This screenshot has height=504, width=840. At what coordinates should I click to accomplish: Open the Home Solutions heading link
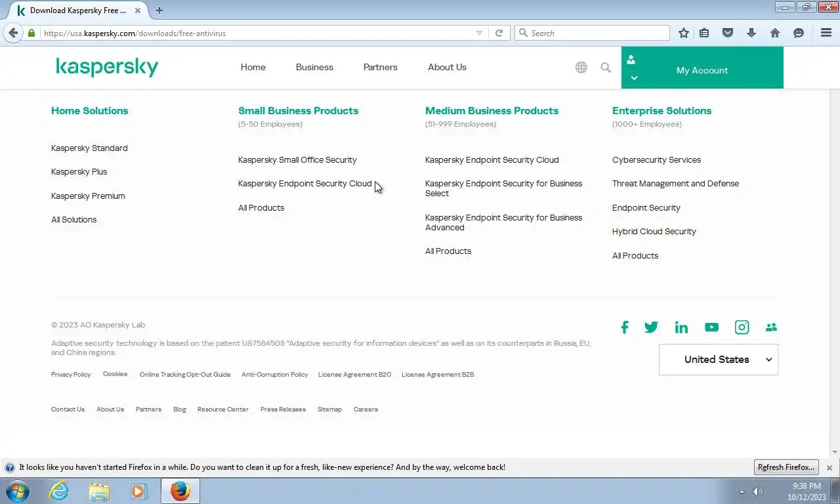coord(89,111)
